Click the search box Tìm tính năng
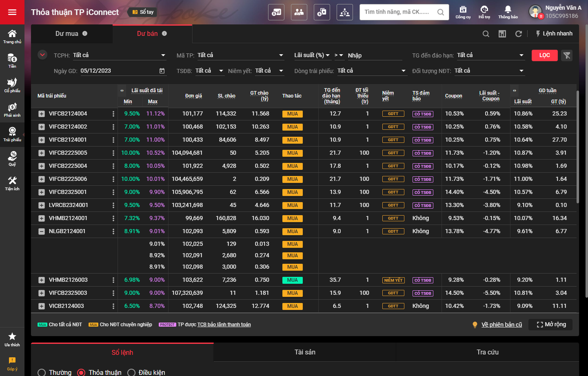This screenshot has width=588, height=376. [x=398, y=12]
